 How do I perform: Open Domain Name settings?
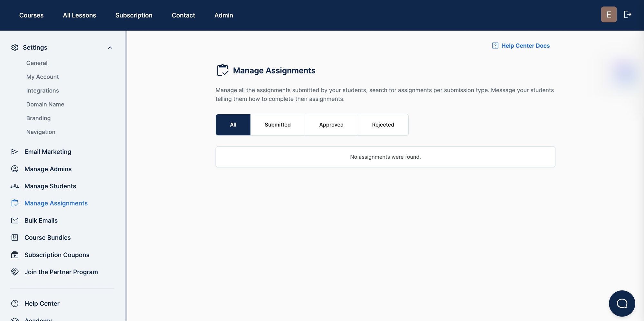pyautogui.click(x=45, y=105)
